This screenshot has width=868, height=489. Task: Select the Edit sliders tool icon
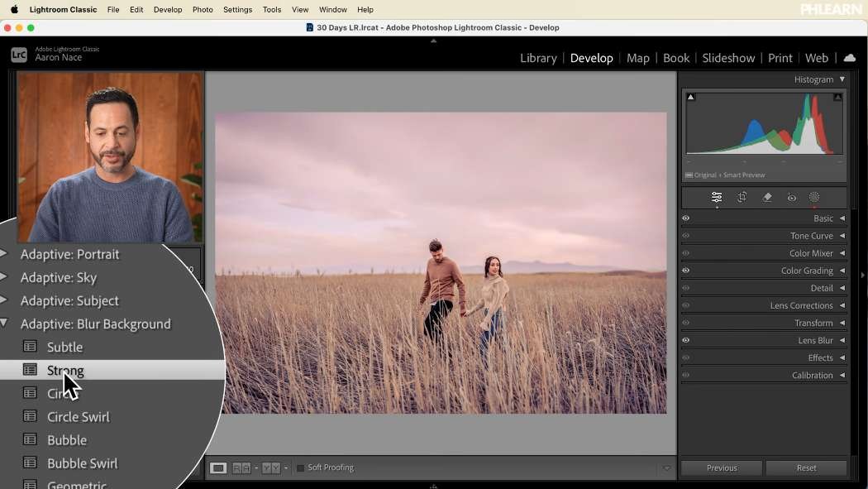tap(717, 197)
